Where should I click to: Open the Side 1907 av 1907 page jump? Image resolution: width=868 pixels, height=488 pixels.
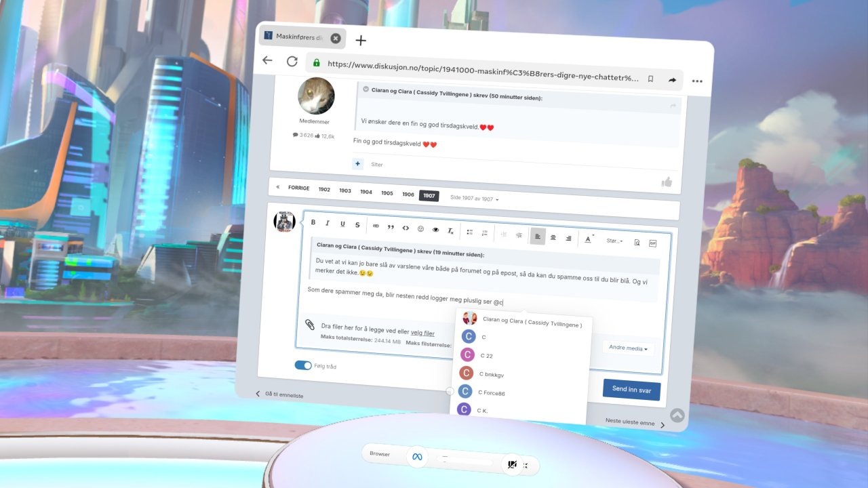tap(475, 199)
